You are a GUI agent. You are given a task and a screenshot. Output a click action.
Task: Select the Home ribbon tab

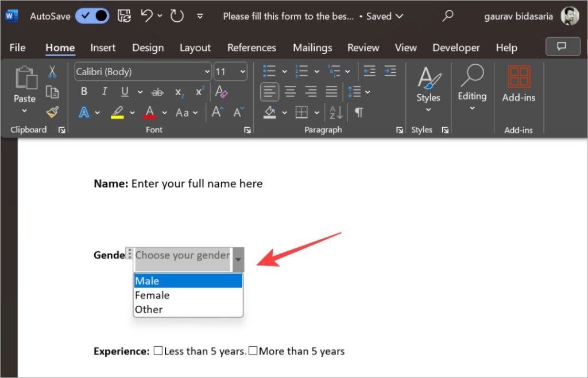[60, 48]
